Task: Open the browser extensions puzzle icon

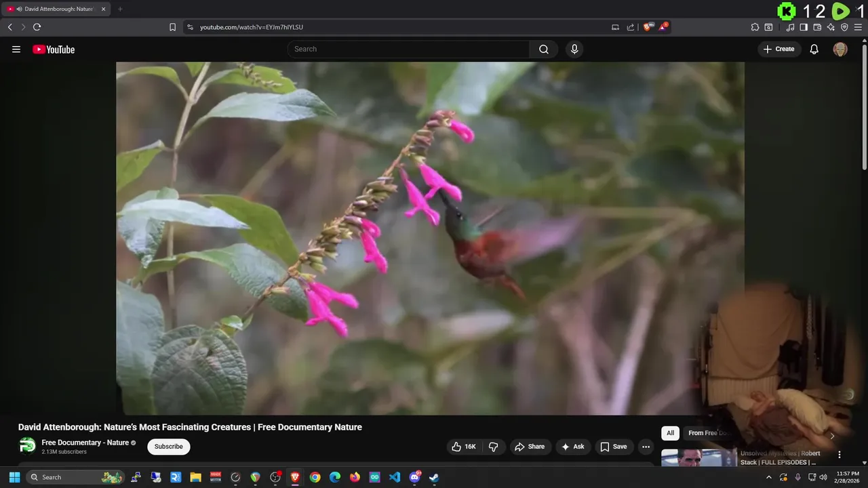Action: pyautogui.click(x=755, y=27)
